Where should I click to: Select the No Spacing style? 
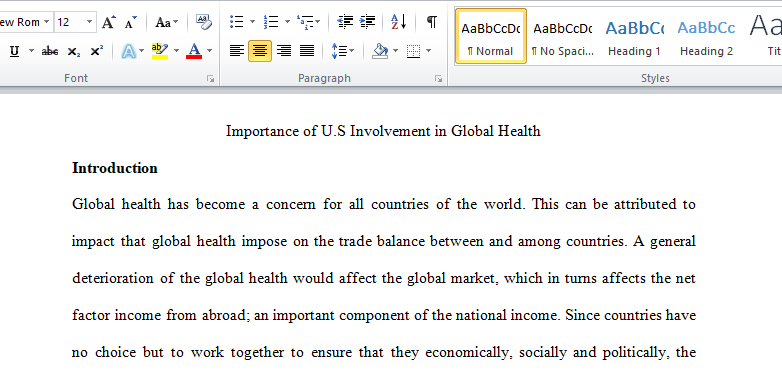pyautogui.click(x=563, y=36)
